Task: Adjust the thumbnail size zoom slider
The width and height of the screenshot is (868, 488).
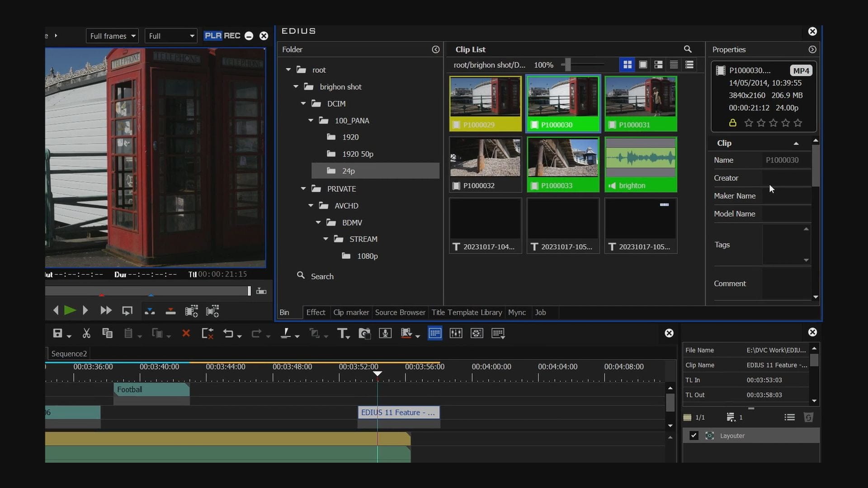Action: coord(568,65)
